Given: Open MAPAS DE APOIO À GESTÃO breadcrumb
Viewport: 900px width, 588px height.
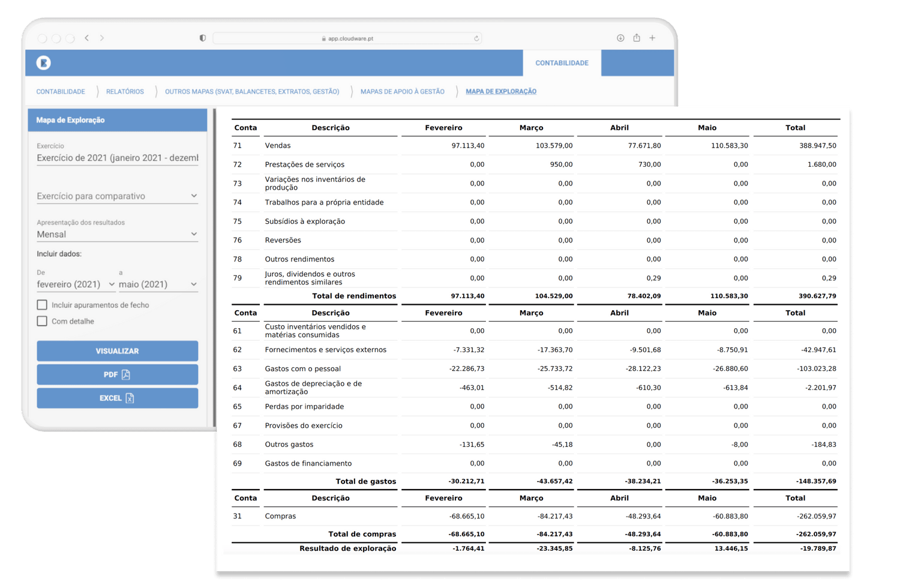Looking at the screenshot, I should pyautogui.click(x=402, y=92).
